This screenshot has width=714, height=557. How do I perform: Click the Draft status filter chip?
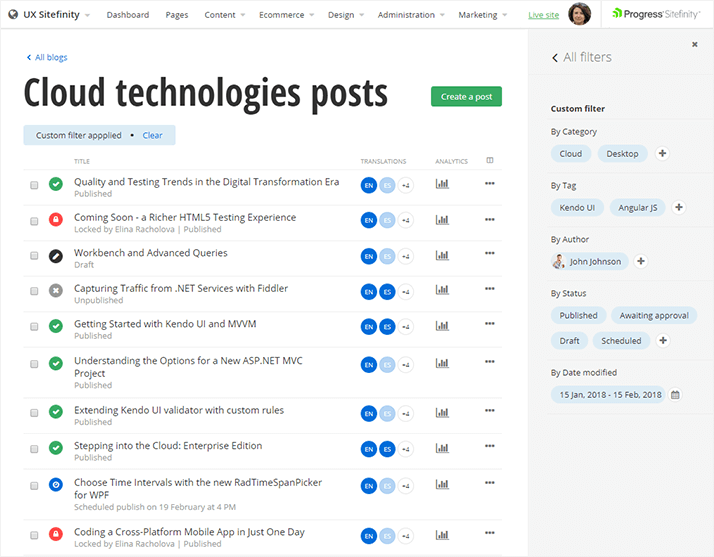[x=569, y=341]
